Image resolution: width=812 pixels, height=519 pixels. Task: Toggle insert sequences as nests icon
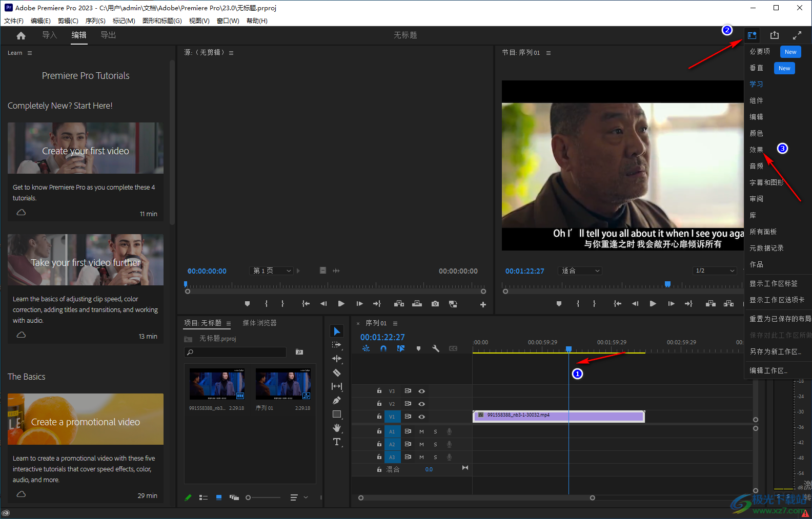(x=366, y=348)
